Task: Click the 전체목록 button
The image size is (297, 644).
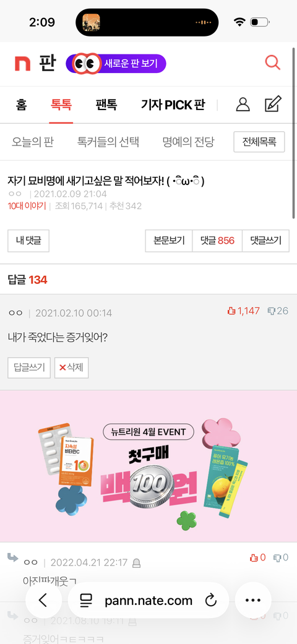Action: 259,142
